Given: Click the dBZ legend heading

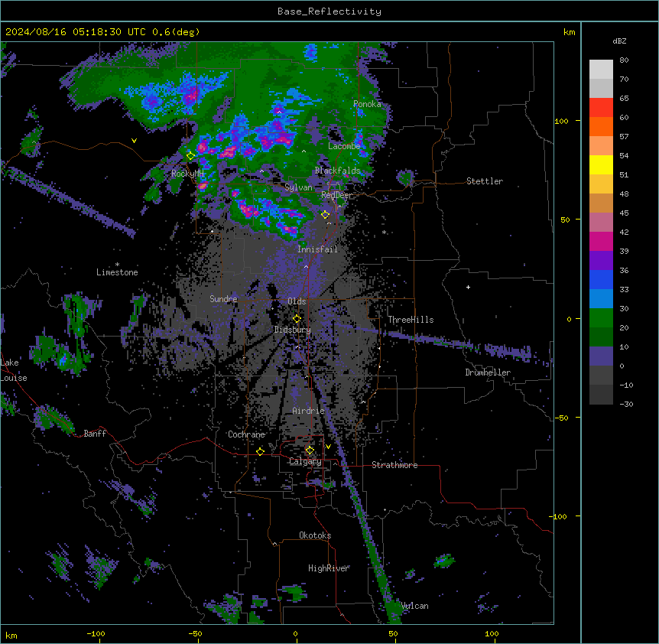Looking at the screenshot, I should (x=619, y=41).
